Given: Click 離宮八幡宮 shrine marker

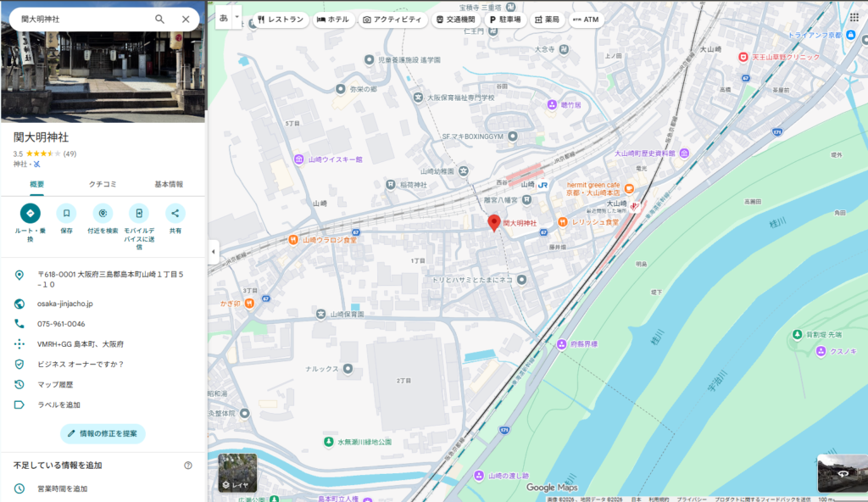Looking at the screenshot, I should pyautogui.click(x=527, y=199).
